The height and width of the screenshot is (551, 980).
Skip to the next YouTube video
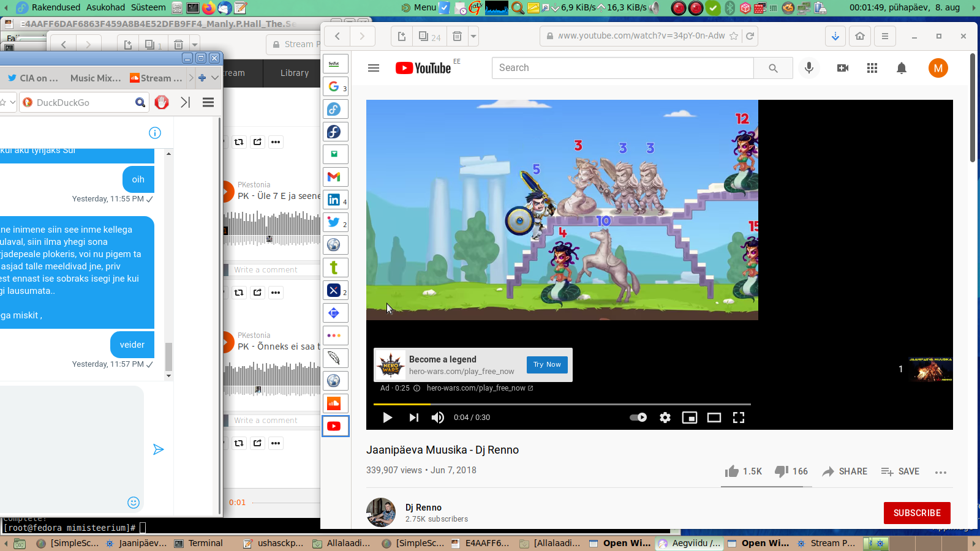coord(414,418)
